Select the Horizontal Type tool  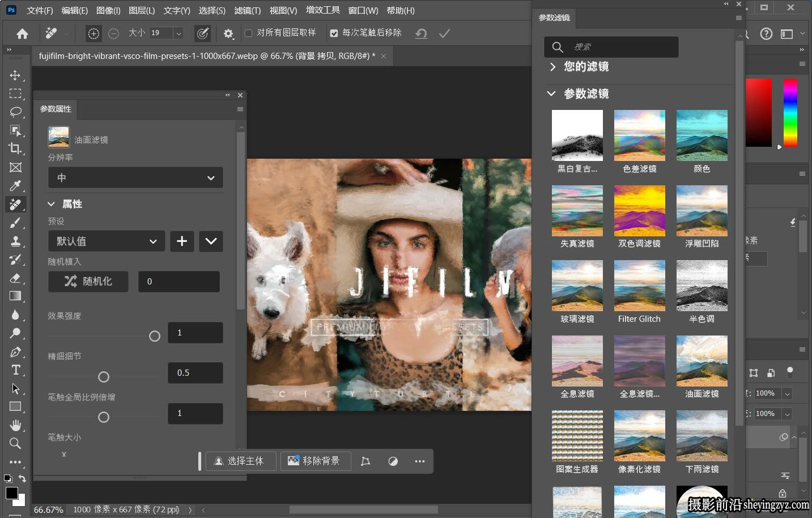(15, 370)
